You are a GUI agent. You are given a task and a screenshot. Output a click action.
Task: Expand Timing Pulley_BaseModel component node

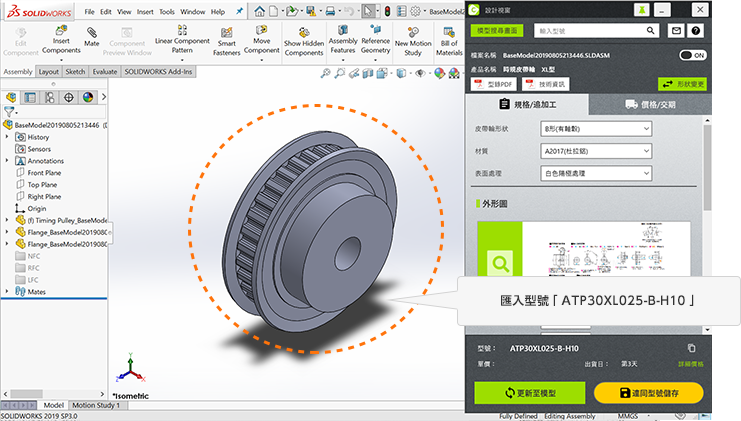7,220
